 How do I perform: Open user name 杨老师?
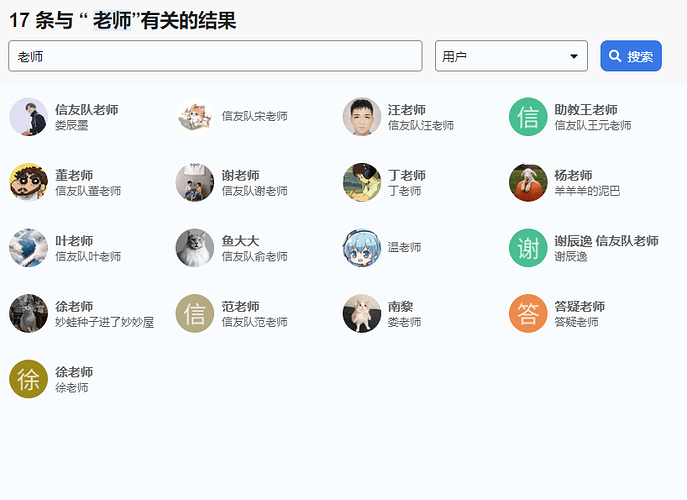(x=573, y=175)
